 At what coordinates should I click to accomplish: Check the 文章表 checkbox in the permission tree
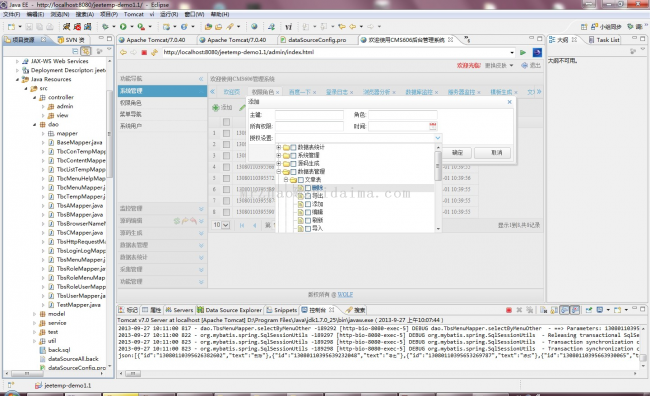[301, 180]
